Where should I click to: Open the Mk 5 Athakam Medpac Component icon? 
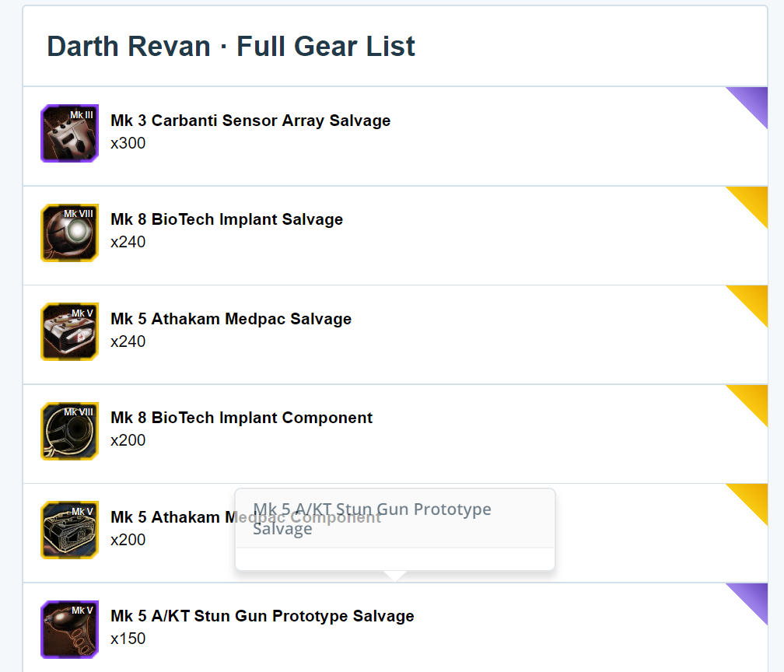[69, 530]
